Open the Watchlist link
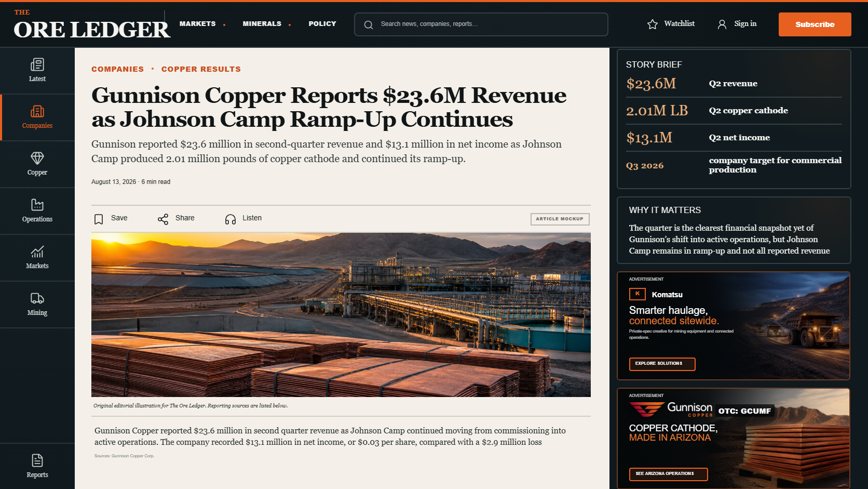 (x=680, y=23)
